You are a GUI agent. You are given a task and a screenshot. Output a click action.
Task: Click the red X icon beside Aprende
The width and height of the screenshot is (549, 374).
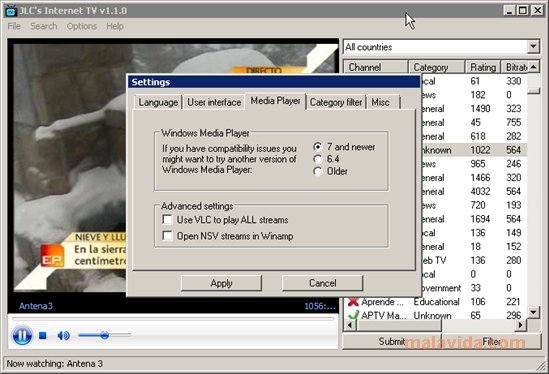pos(353,302)
